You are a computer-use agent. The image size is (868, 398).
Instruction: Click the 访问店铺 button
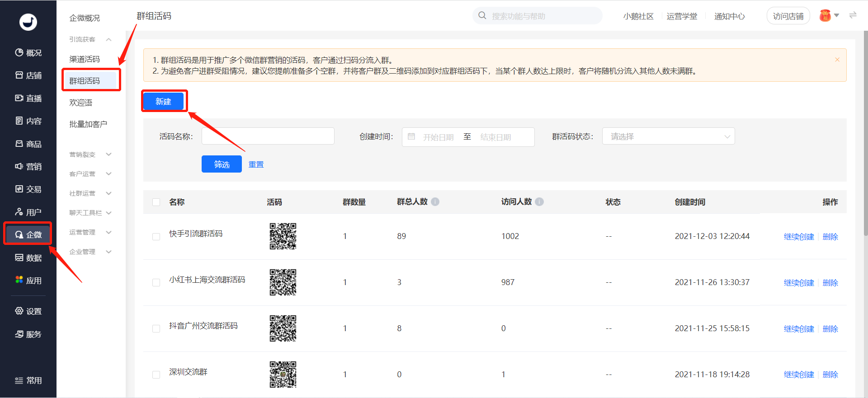pyautogui.click(x=788, y=16)
